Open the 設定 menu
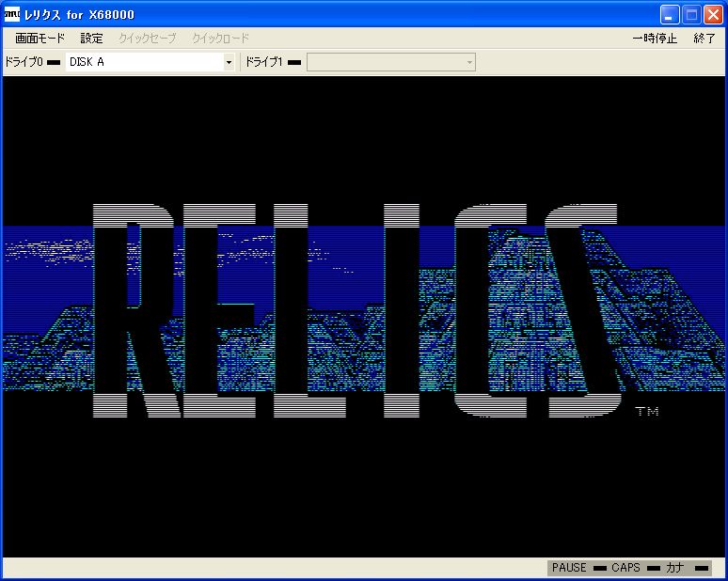Screen dimensions: 728x581 91,39
